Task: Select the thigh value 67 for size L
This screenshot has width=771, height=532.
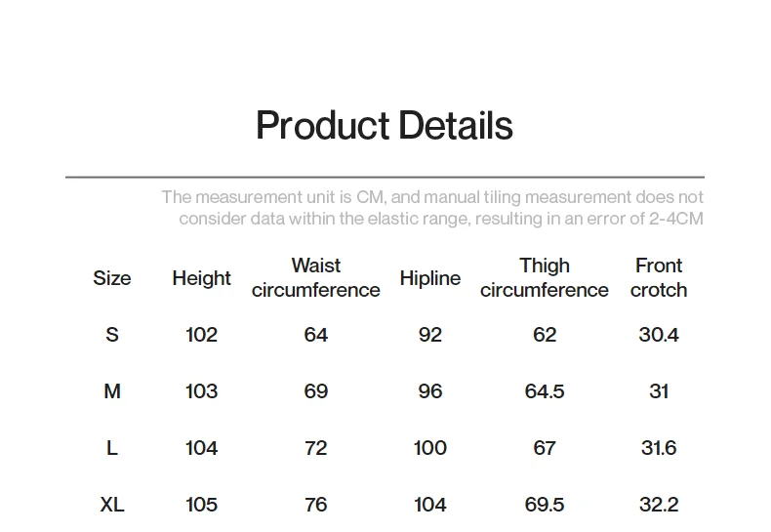Action: click(x=545, y=448)
